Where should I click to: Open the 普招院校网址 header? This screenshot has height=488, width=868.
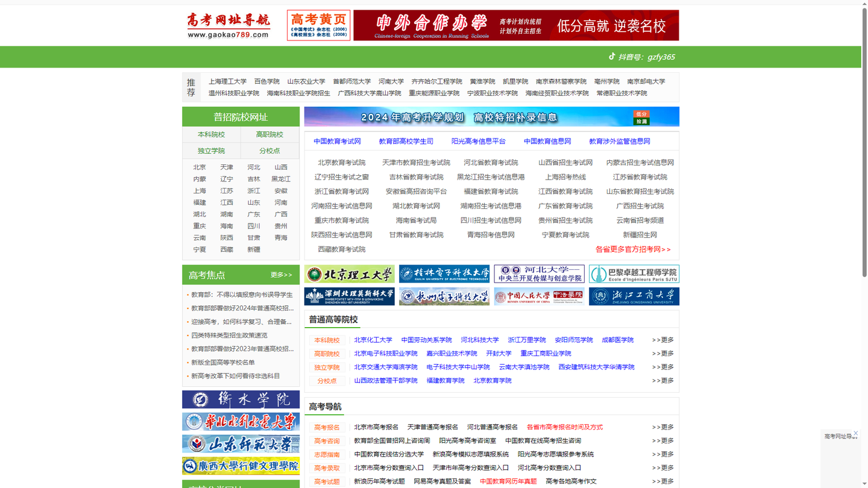241,117
